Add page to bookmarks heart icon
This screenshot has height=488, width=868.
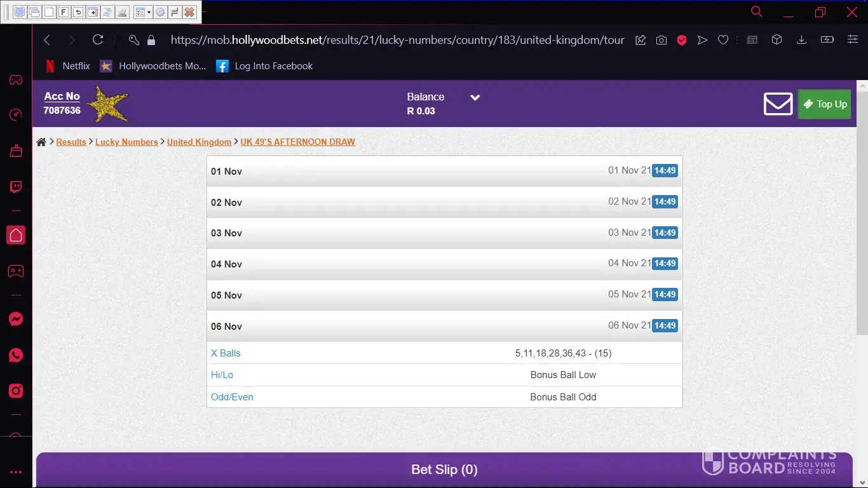(723, 40)
